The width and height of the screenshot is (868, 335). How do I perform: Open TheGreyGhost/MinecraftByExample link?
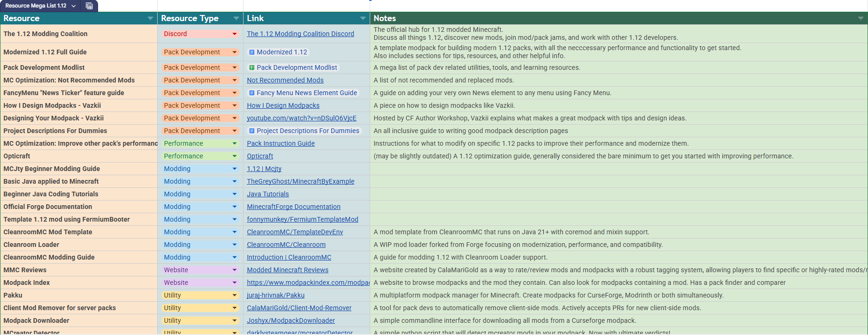pos(301,181)
